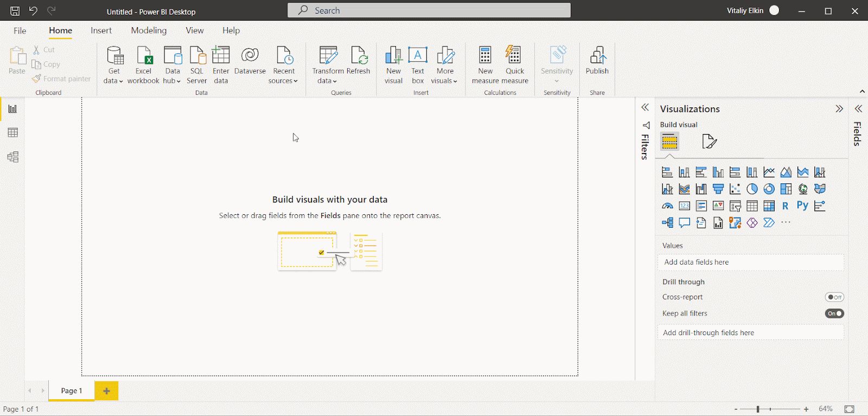The image size is (868, 416).
Task: Click the Refresh button
Action: pos(358,61)
